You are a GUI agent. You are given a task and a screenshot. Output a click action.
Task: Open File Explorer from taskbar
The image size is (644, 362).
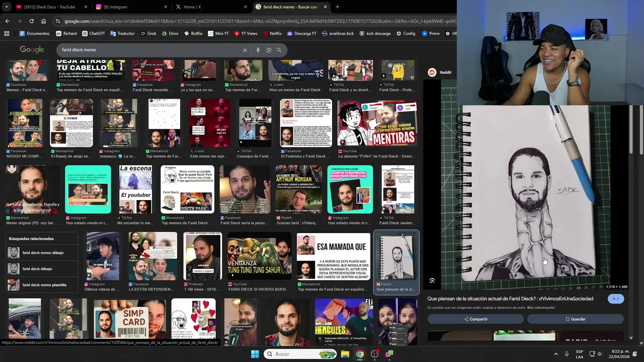click(345, 354)
